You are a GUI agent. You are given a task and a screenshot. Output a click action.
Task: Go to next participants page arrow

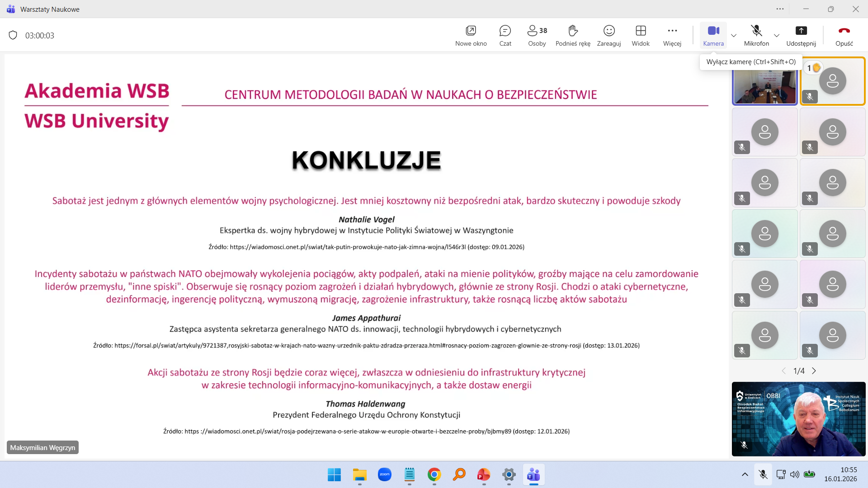point(814,371)
